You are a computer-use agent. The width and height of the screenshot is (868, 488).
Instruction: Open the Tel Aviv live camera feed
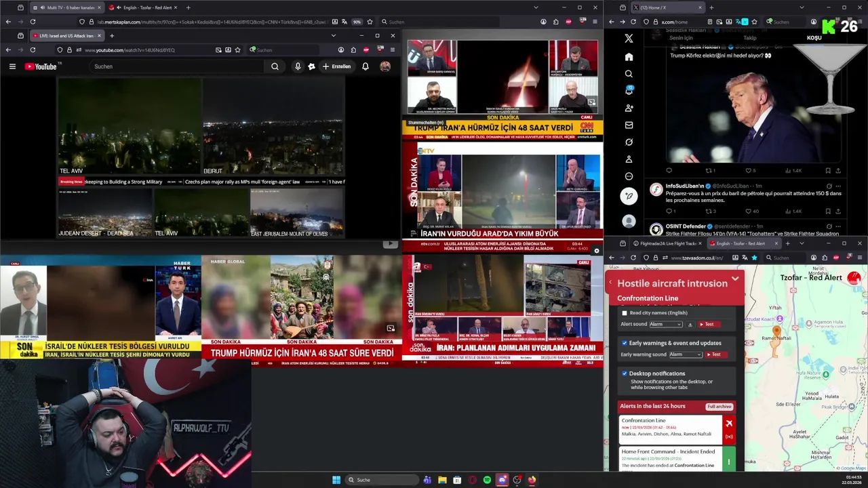click(x=129, y=125)
